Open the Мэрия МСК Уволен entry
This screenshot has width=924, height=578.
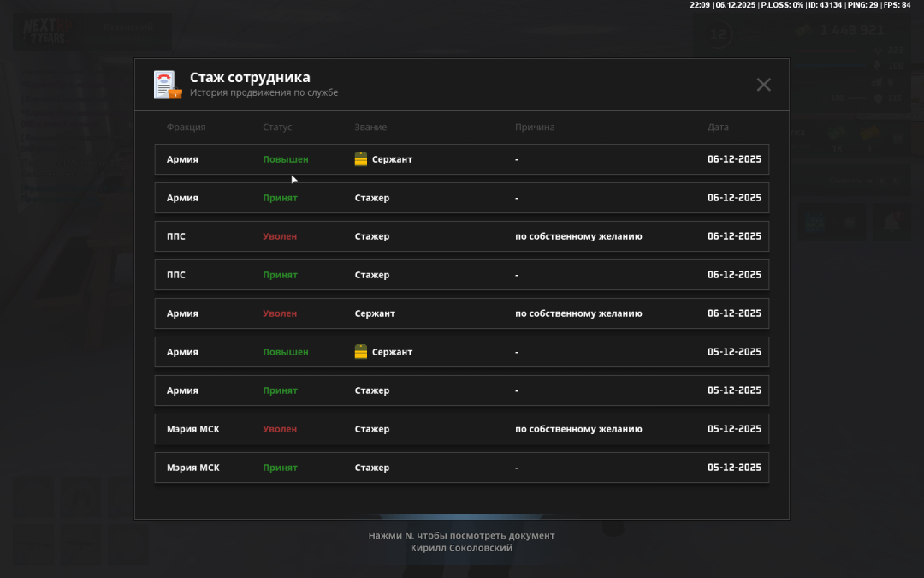(x=461, y=429)
